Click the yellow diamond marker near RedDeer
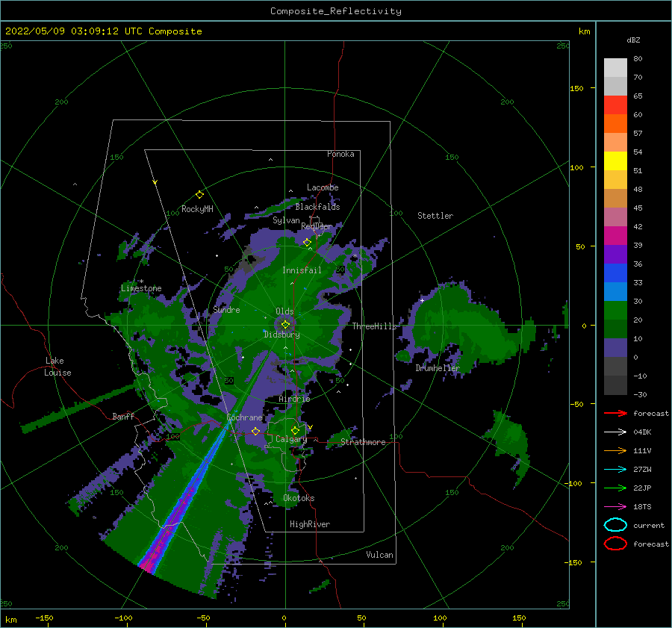Image resolution: width=672 pixels, height=628 pixels. click(x=307, y=243)
